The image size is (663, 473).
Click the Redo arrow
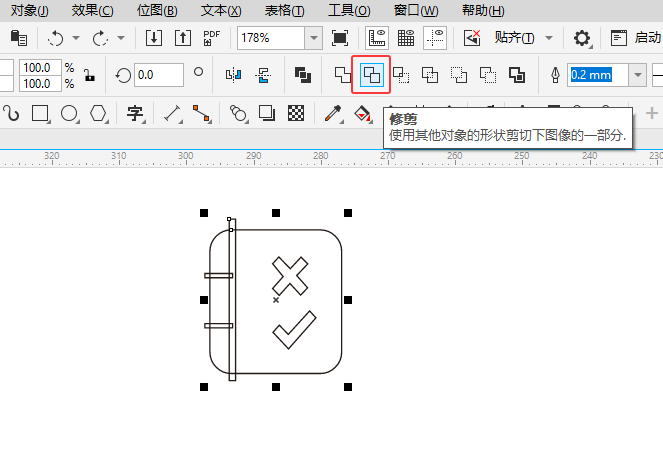click(x=100, y=38)
